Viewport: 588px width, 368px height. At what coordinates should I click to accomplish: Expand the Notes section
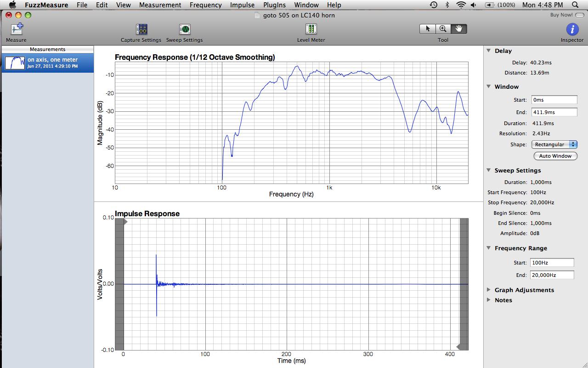pyautogui.click(x=489, y=300)
